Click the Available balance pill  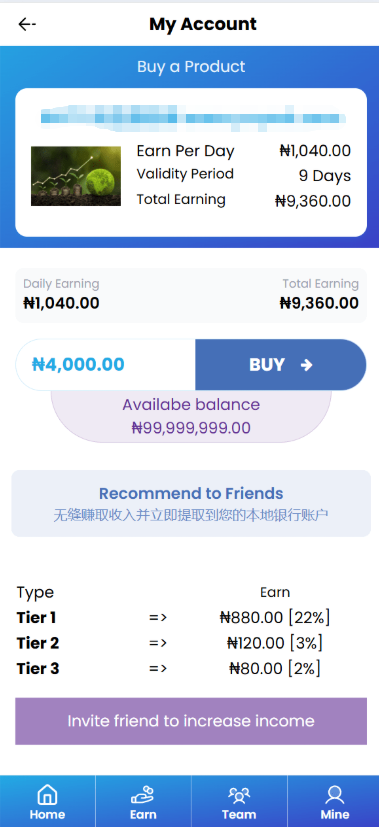click(191, 416)
